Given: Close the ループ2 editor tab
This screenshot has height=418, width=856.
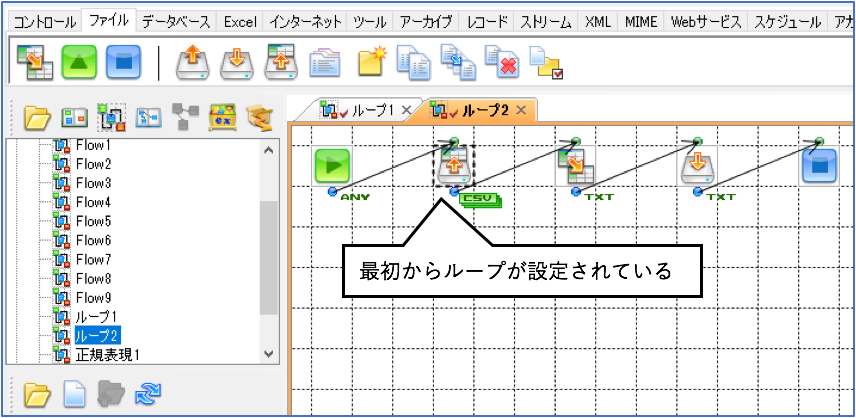Looking at the screenshot, I should coord(521,110).
